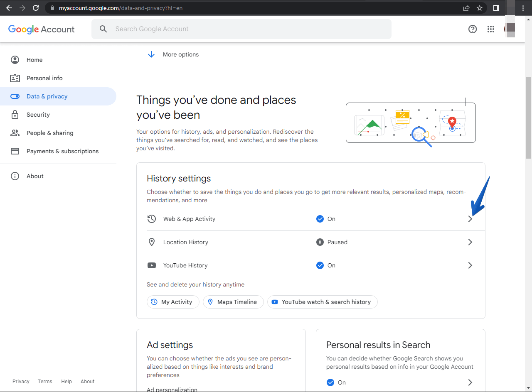Open YouTube watch & search history

click(322, 302)
